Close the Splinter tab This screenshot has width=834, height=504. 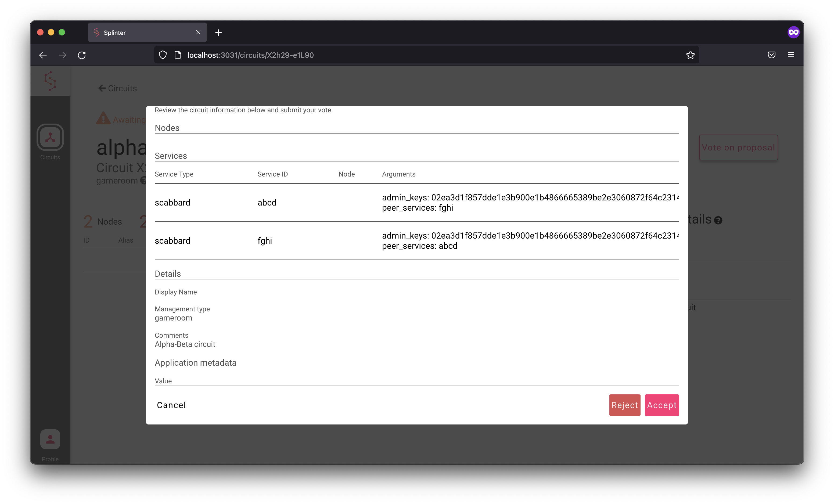(198, 33)
